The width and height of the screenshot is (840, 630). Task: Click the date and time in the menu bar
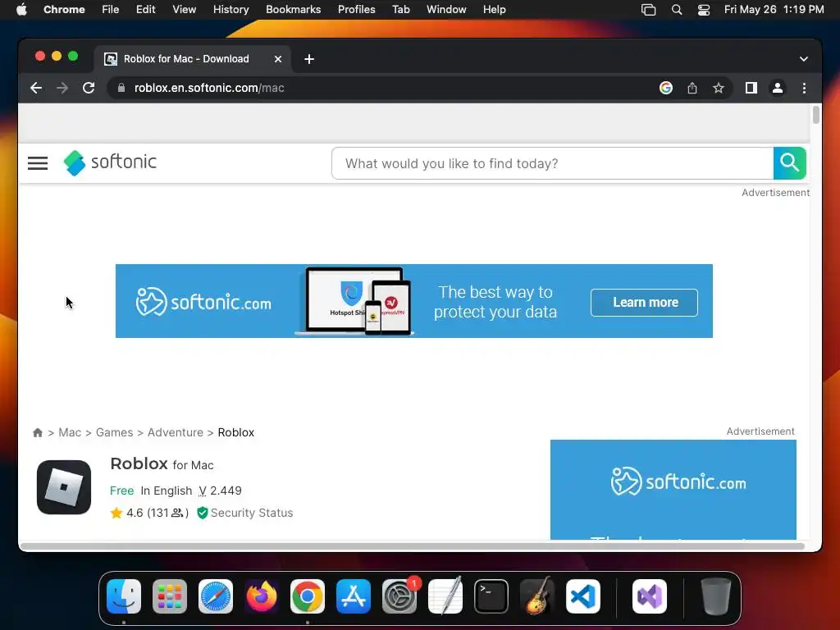click(x=774, y=10)
